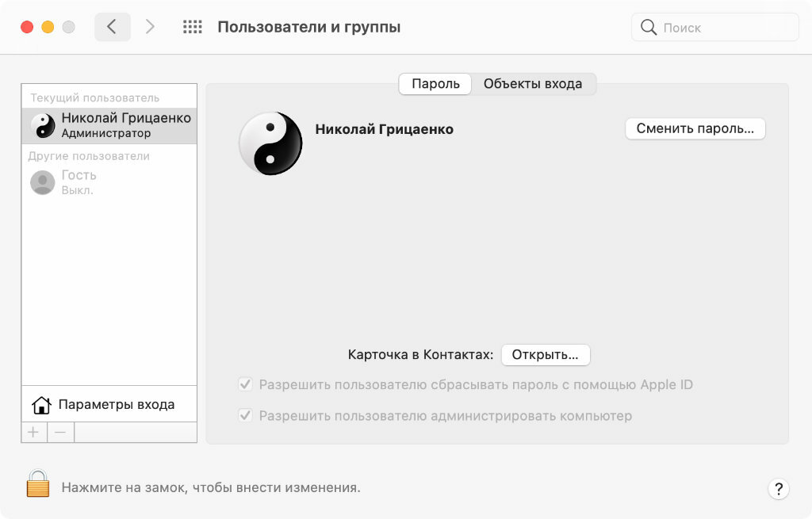Remove user with the minus button

pos(60,432)
